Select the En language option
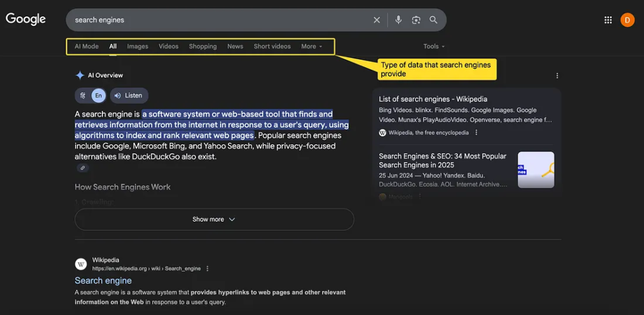 click(99, 96)
